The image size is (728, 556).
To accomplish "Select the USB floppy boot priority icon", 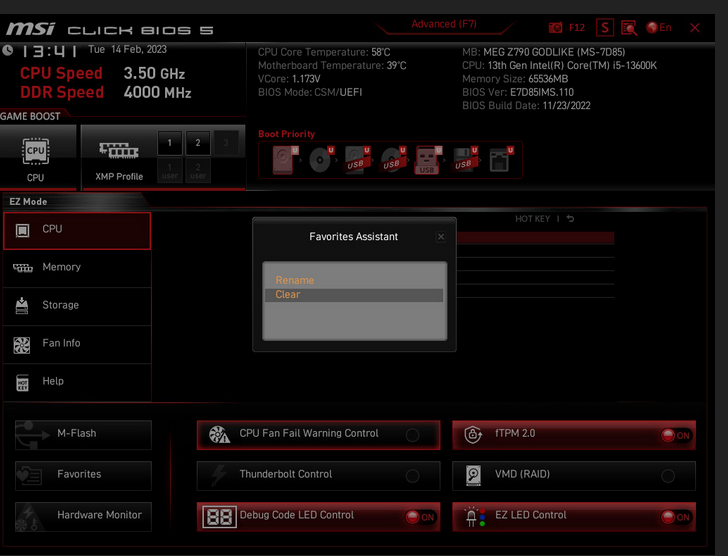I will 465,160.
